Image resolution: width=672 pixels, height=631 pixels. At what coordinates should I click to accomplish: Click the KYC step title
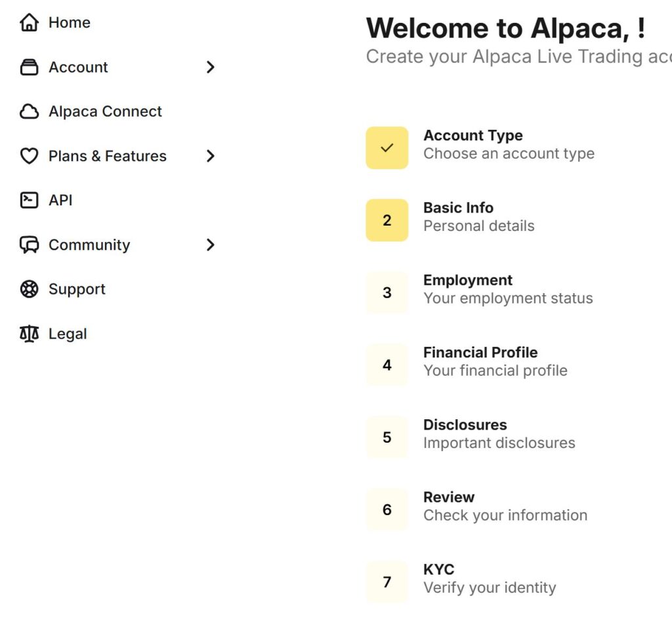pos(439,570)
